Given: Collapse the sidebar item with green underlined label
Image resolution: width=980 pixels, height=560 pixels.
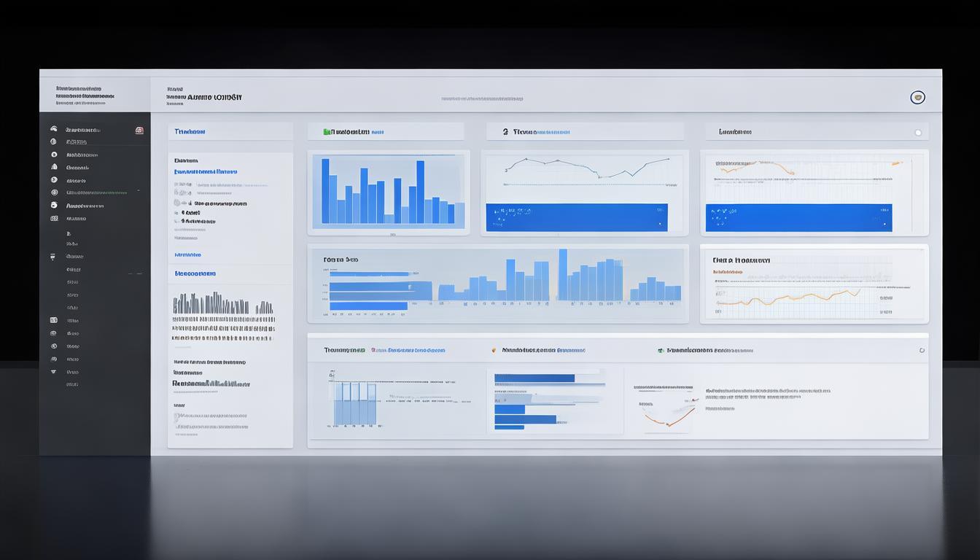Looking at the screenshot, I should [x=139, y=192].
